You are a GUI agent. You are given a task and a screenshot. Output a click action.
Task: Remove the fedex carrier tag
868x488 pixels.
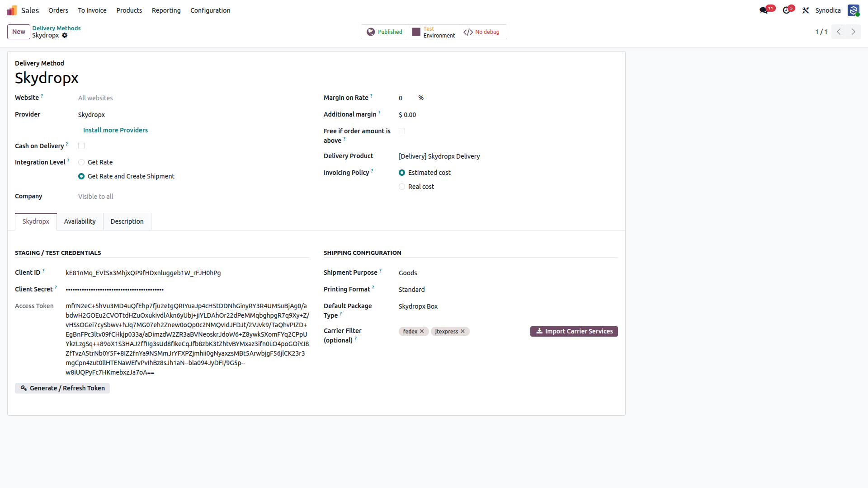click(x=422, y=331)
